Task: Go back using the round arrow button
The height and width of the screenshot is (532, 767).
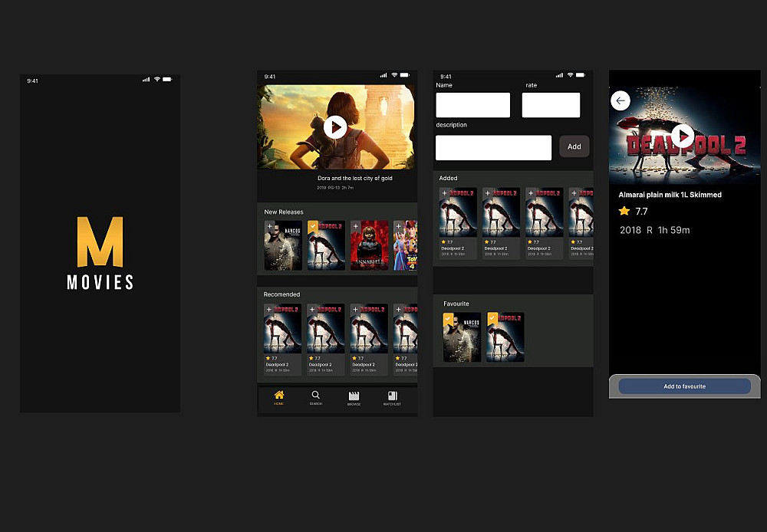Action: pos(621,100)
